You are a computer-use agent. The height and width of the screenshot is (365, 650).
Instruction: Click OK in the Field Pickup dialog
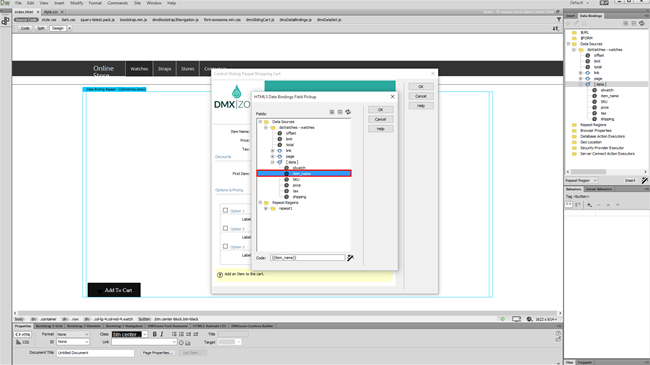(x=380, y=110)
